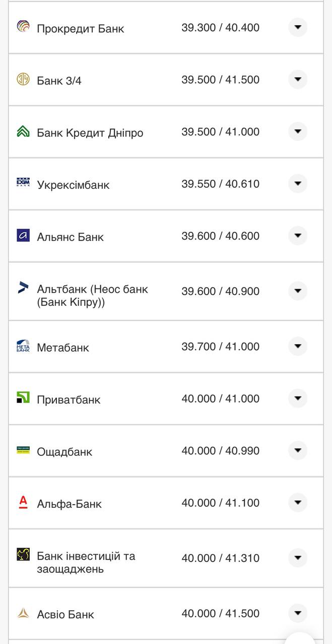Click the Приватбанк green logo icon
The height and width of the screenshot is (644, 332).
coord(23,398)
